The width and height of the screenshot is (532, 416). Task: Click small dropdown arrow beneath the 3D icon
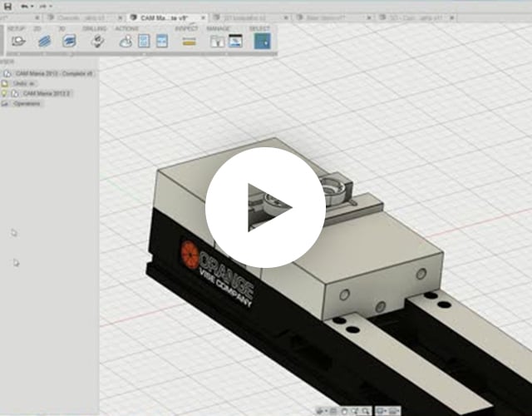(x=71, y=53)
